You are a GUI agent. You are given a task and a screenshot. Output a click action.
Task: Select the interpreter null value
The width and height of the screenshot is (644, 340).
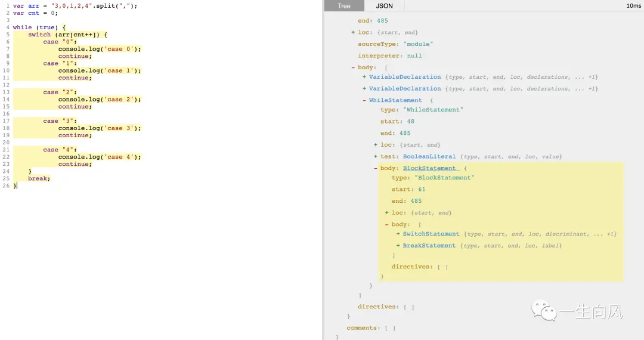[414, 56]
